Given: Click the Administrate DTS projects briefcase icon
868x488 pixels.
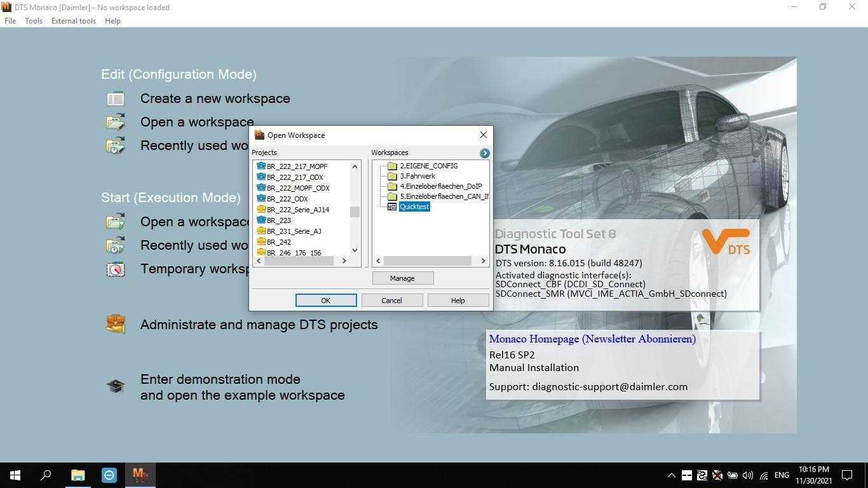Looking at the screenshot, I should 116,324.
